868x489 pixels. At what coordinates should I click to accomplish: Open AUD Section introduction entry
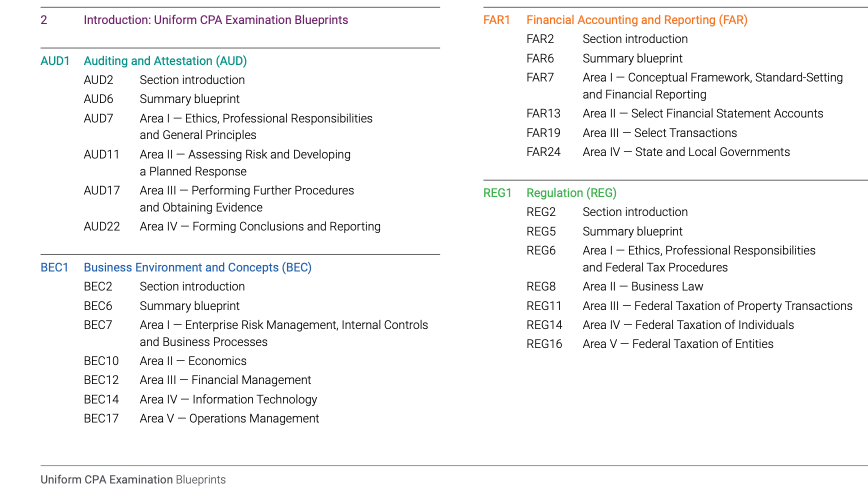pos(192,80)
